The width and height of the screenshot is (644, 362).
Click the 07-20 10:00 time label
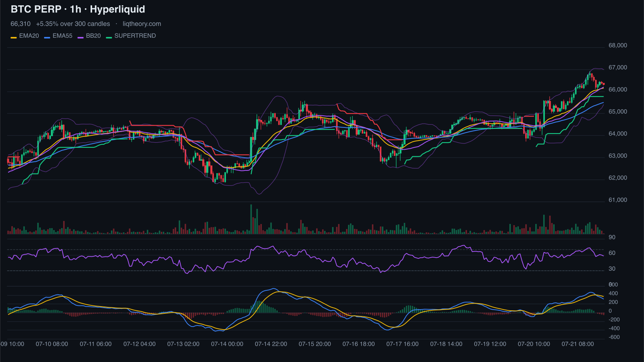click(x=534, y=344)
